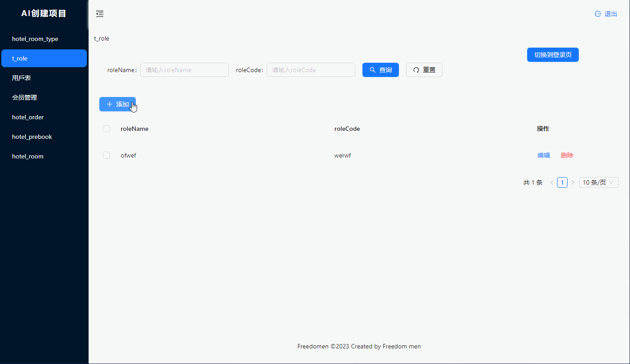Screen dimensions: 630x364
Task: Click the 添加 add button
Action: tap(118, 104)
